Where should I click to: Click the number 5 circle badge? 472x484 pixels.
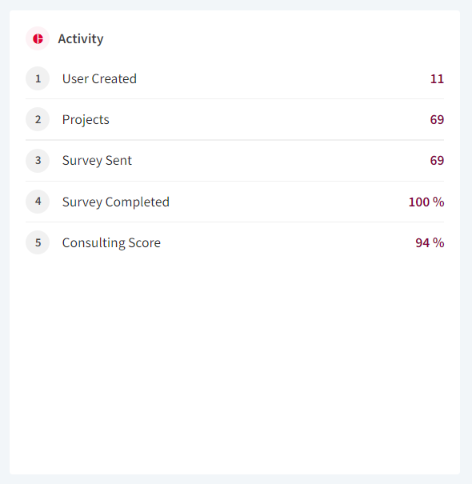[x=38, y=242]
